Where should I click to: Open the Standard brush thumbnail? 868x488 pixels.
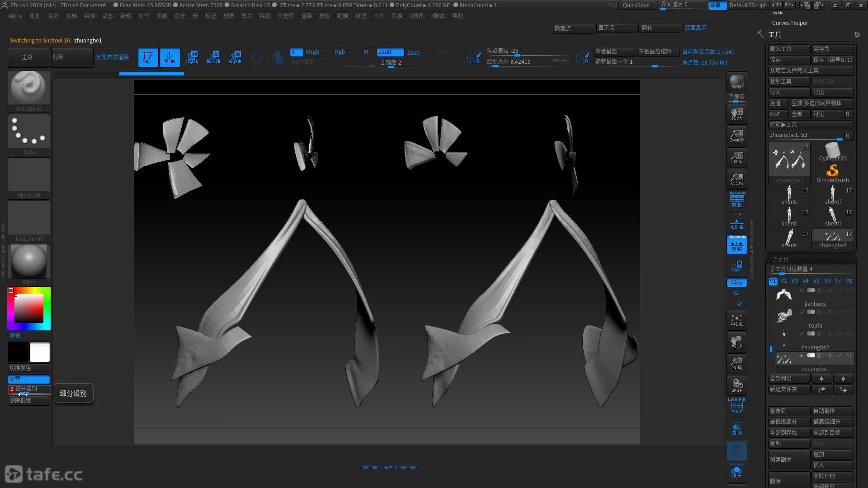pos(29,91)
